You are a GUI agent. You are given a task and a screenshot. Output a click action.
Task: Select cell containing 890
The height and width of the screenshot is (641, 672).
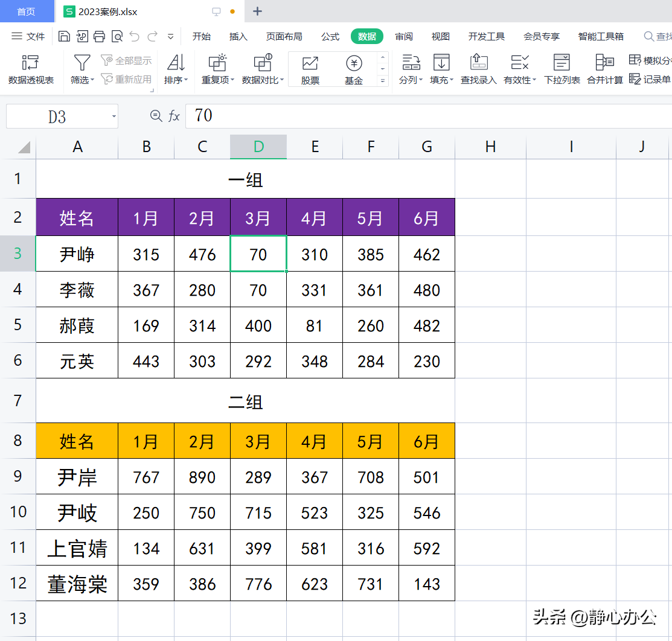[202, 476]
